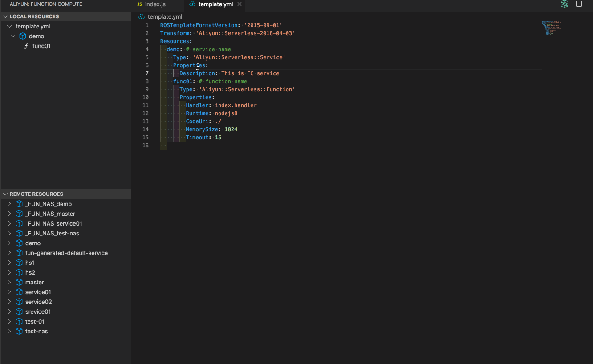Collapse the Local Resources section

point(5,16)
